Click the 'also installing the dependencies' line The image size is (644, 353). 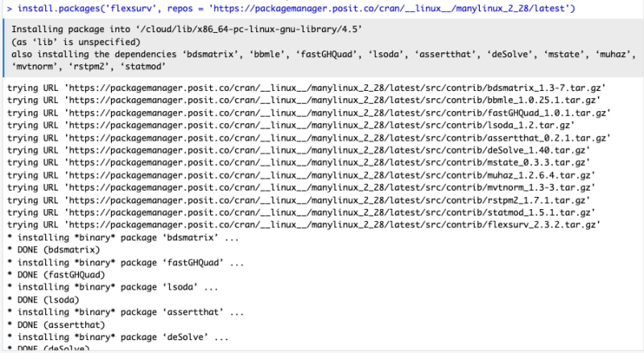click(x=322, y=53)
